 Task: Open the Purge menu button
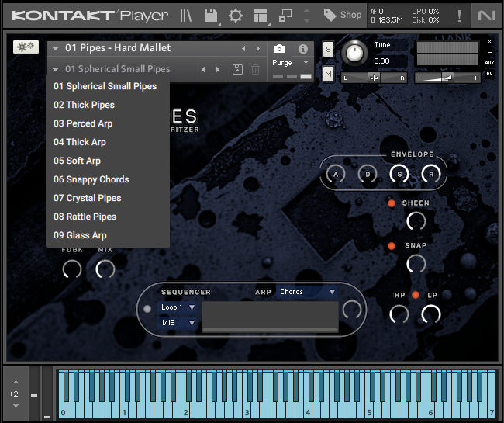pyautogui.click(x=291, y=62)
